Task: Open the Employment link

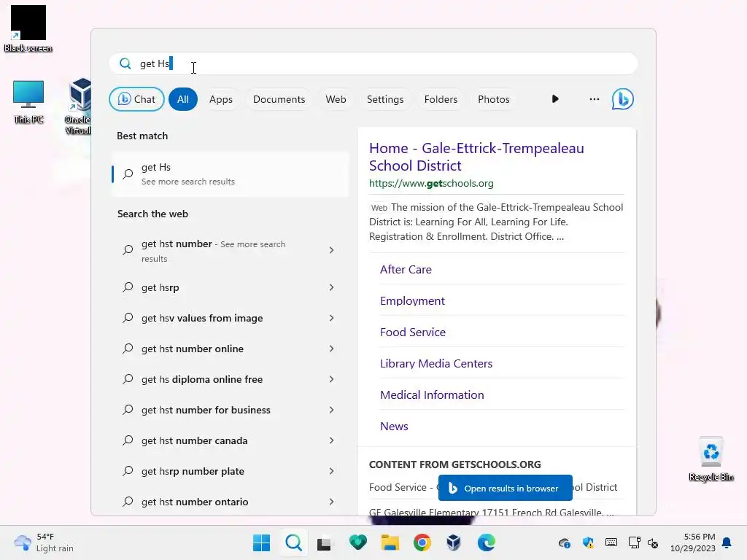Action: click(413, 301)
